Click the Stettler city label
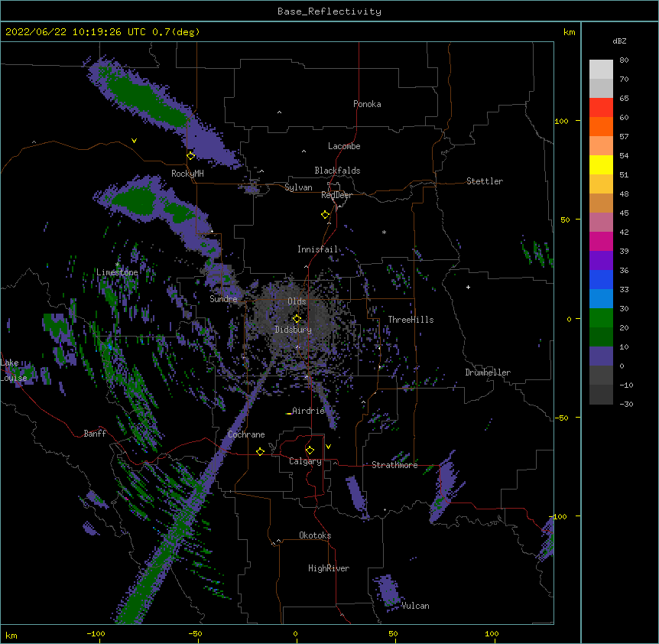 (485, 181)
